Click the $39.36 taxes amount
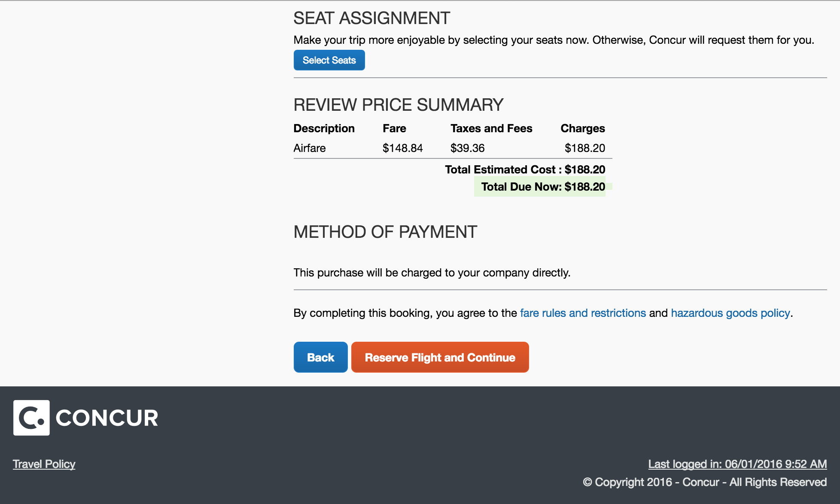 click(467, 148)
